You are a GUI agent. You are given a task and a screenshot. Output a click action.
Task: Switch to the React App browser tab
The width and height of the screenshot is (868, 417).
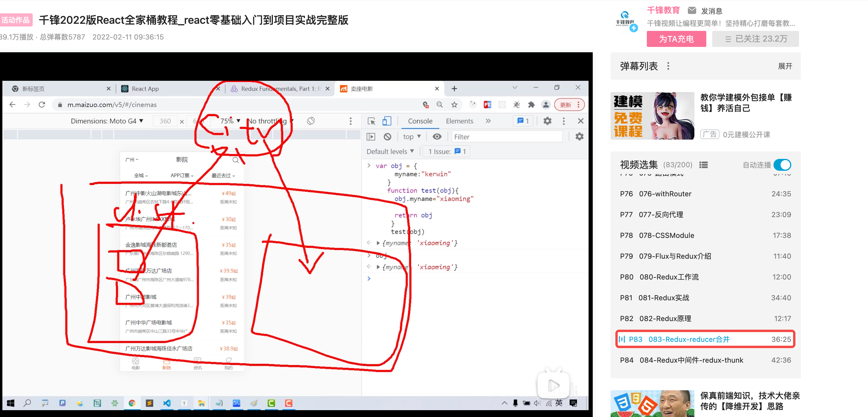[170, 89]
